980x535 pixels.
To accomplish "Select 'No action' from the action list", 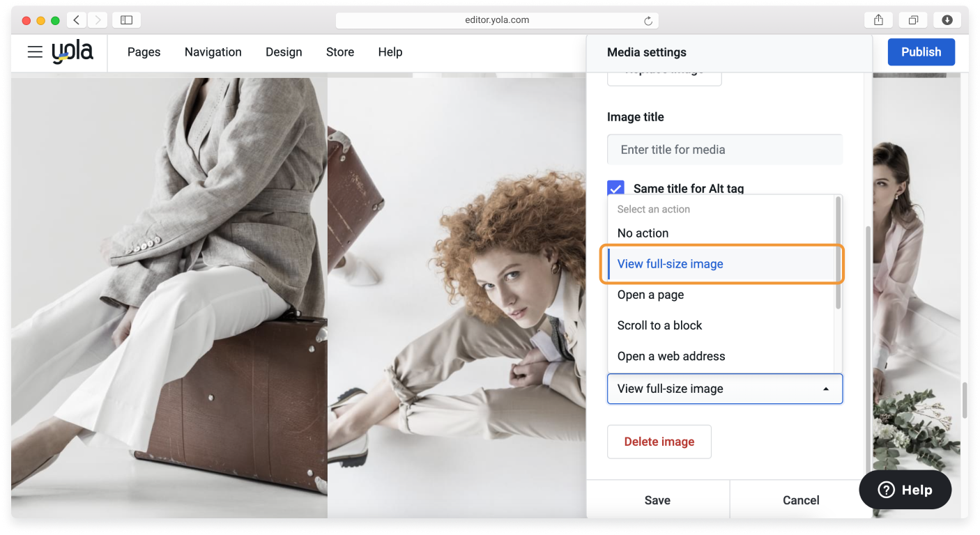I will click(642, 233).
